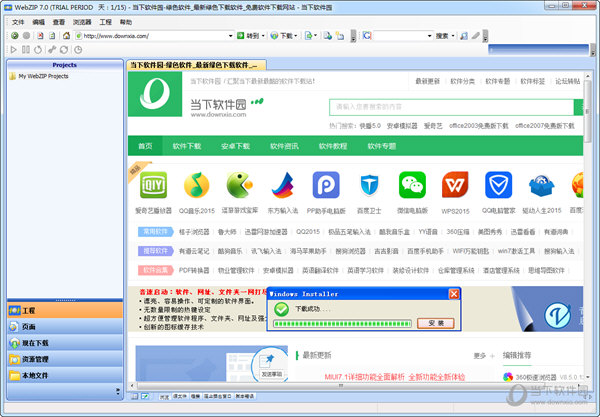Viewport: 600px width, 417px height.
Task: Open the 工程 menu
Action: pos(106,22)
